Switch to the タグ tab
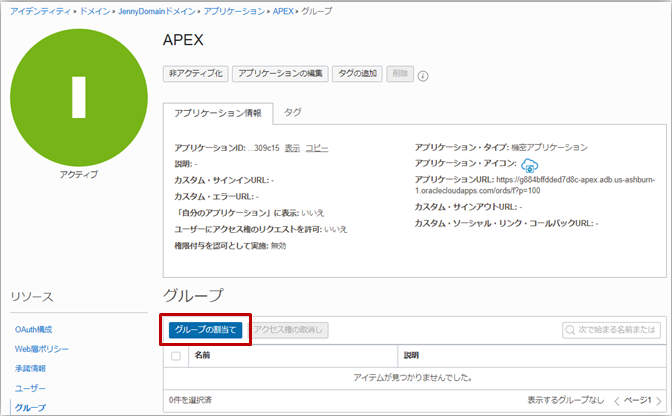This screenshot has width=672, height=416. tap(293, 113)
